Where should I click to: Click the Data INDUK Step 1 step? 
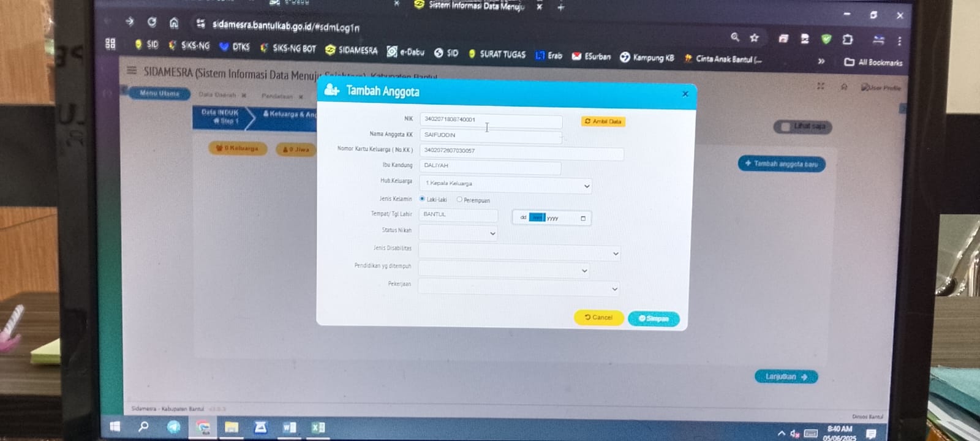[221, 116]
